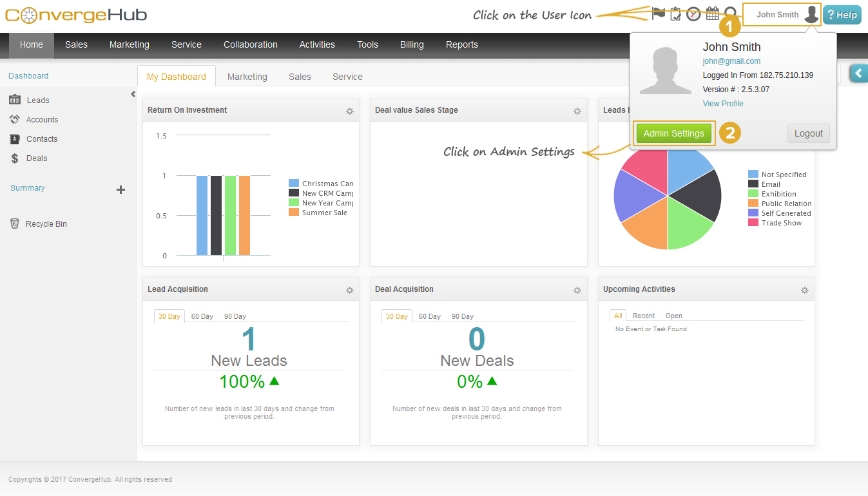This screenshot has width=868, height=496.
Task: Open Lead Acquisition widget settings gear
Action: (x=350, y=290)
